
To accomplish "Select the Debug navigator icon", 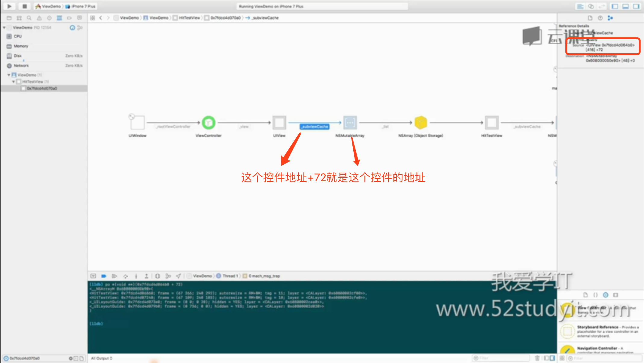I will (59, 18).
